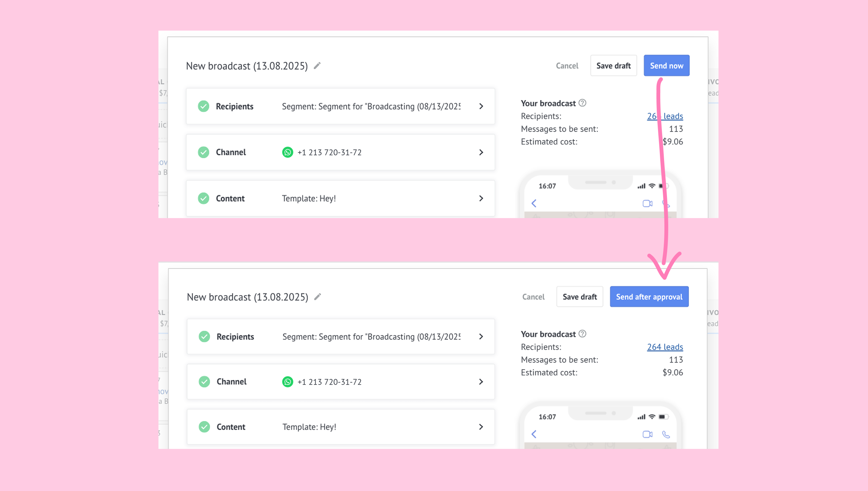Click pencil edit icon in top broadcast title

(x=317, y=65)
